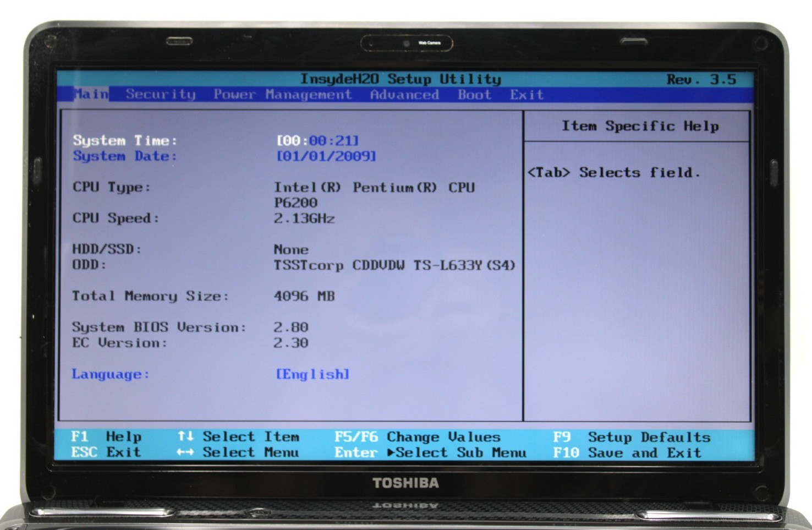Click the ODD label

pos(90,265)
